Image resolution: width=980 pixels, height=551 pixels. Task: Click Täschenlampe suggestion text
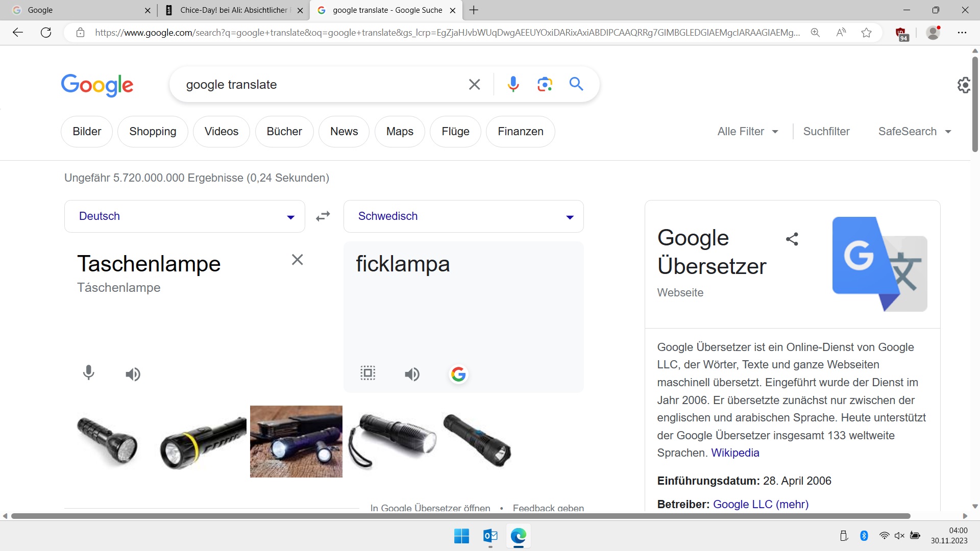(119, 288)
